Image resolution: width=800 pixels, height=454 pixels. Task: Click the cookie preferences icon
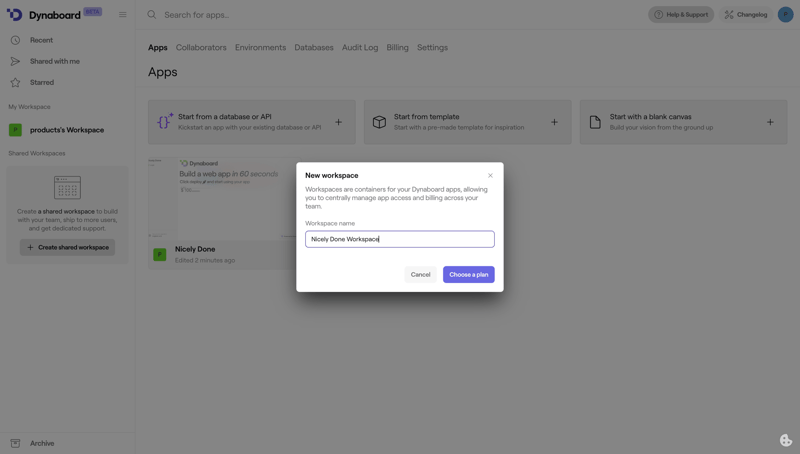[786, 440]
